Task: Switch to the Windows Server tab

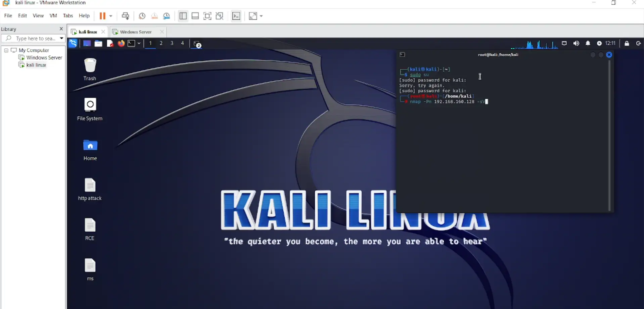Action: 136,32
